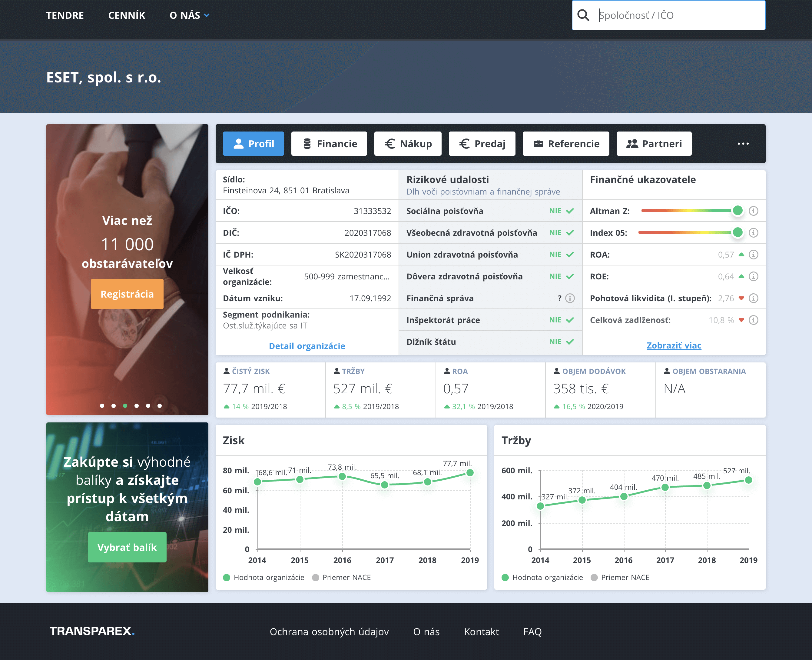Click the Registrácia button

tap(127, 294)
